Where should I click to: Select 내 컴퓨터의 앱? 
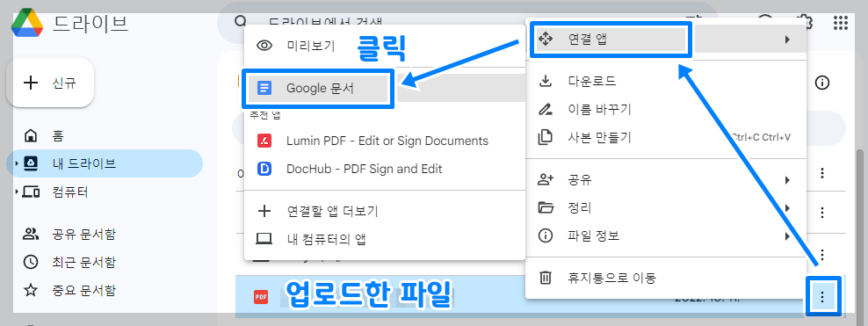point(385,239)
